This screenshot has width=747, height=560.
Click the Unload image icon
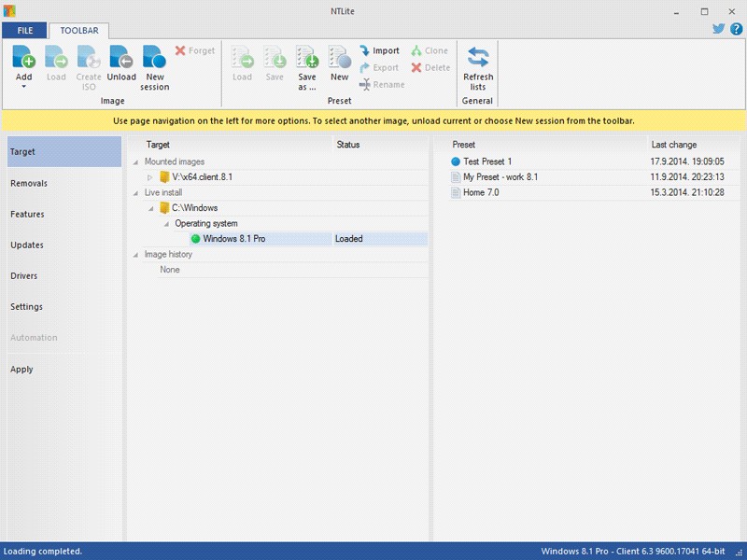click(120, 59)
